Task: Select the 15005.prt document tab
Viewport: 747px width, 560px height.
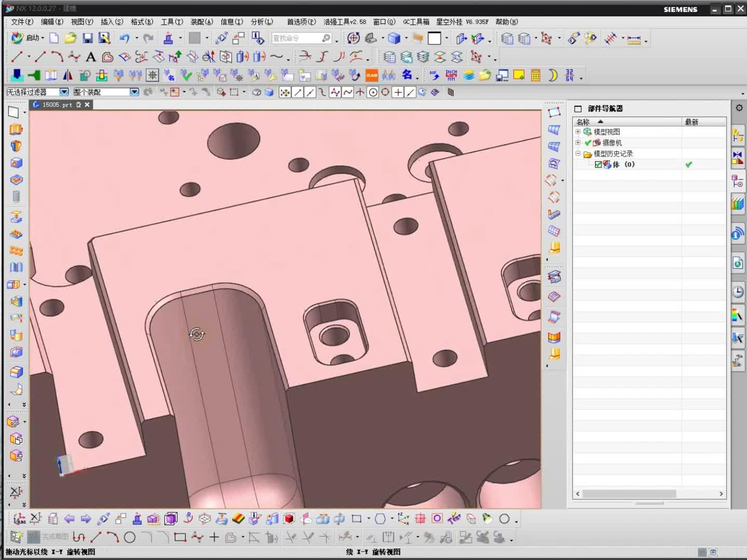Action: [57, 104]
